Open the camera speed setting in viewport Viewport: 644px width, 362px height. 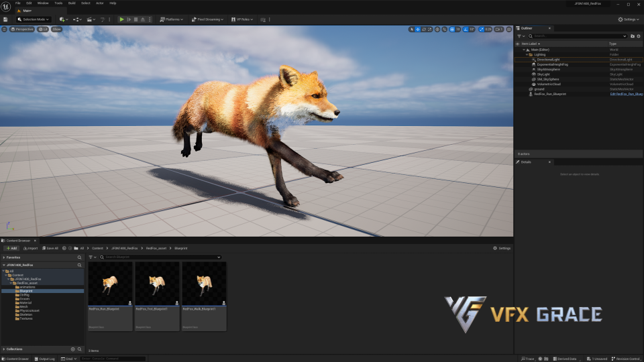pyautogui.click(x=498, y=29)
